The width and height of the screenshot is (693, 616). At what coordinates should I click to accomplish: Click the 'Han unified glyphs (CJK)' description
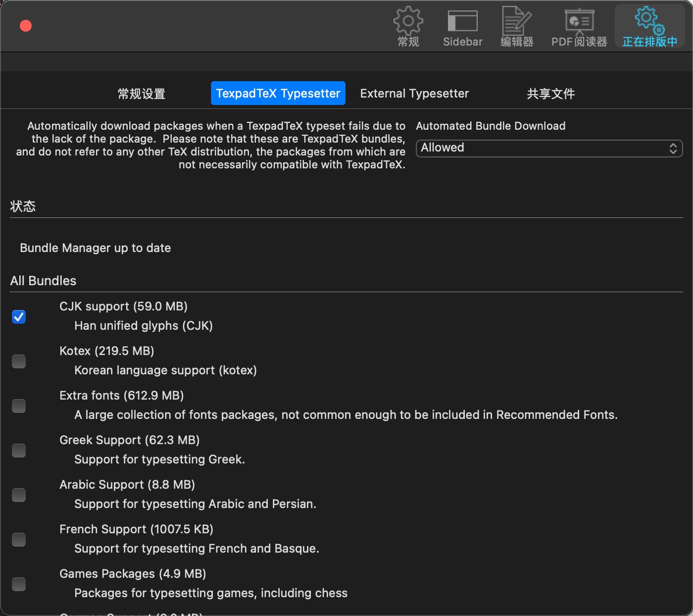coord(144,326)
